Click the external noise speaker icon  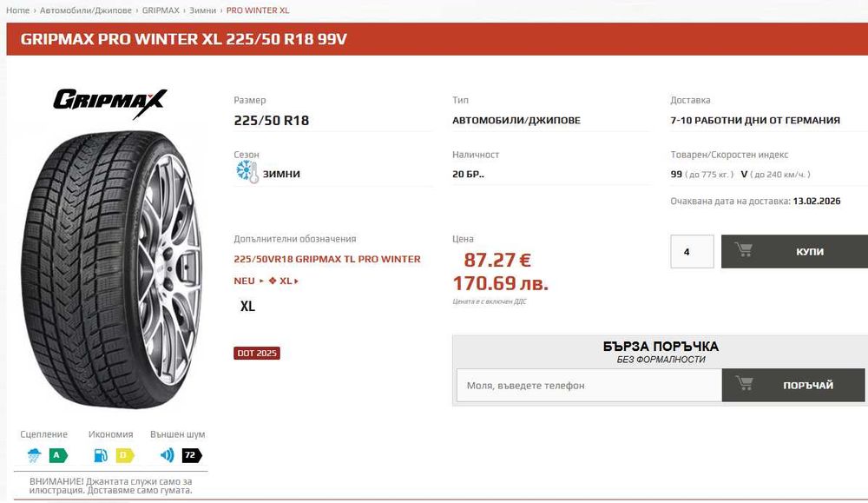coord(167,455)
